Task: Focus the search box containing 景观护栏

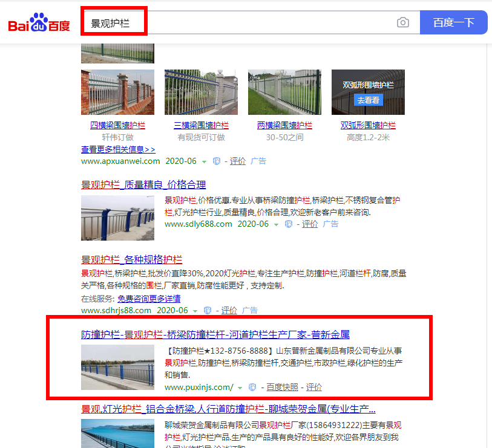Action: 251,22
